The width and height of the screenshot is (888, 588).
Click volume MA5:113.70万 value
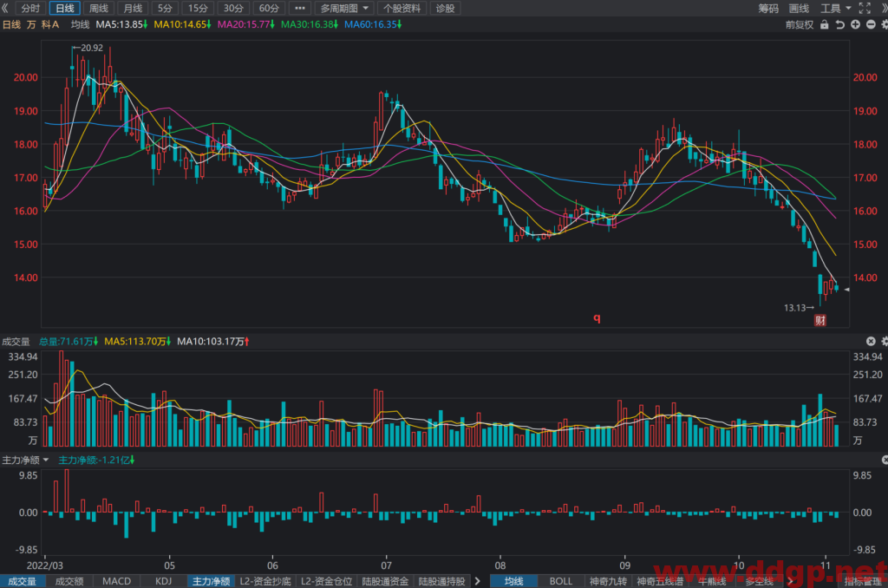click(138, 342)
